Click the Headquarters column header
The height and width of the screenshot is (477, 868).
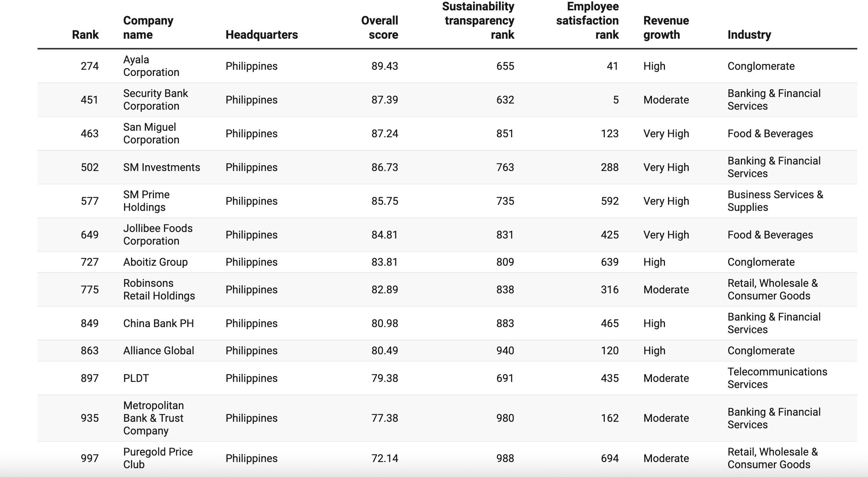point(261,35)
